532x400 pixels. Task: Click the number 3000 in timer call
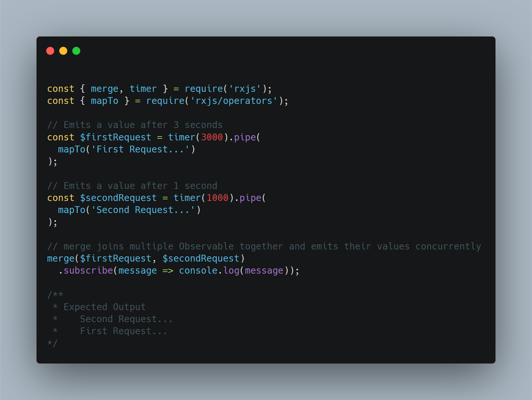pos(212,137)
